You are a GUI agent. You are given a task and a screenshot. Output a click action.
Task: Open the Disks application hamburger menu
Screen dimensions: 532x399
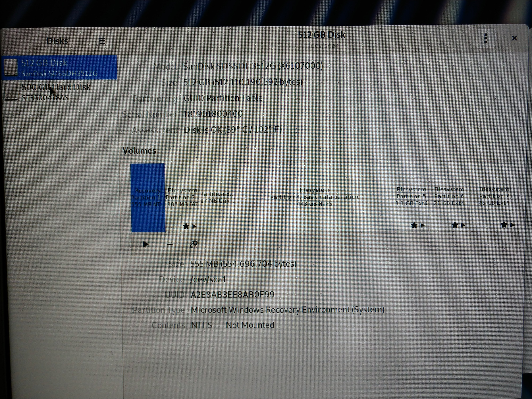(x=102, y=41)
